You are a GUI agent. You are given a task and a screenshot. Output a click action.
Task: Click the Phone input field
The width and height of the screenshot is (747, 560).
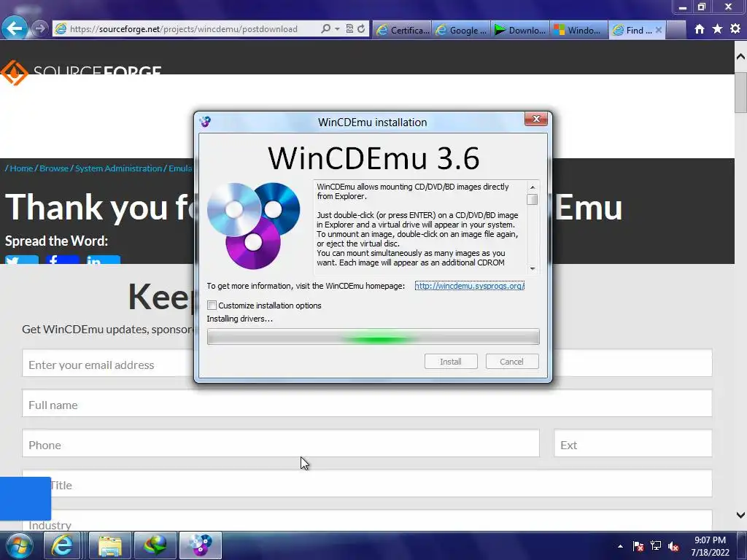pos(281,443)
